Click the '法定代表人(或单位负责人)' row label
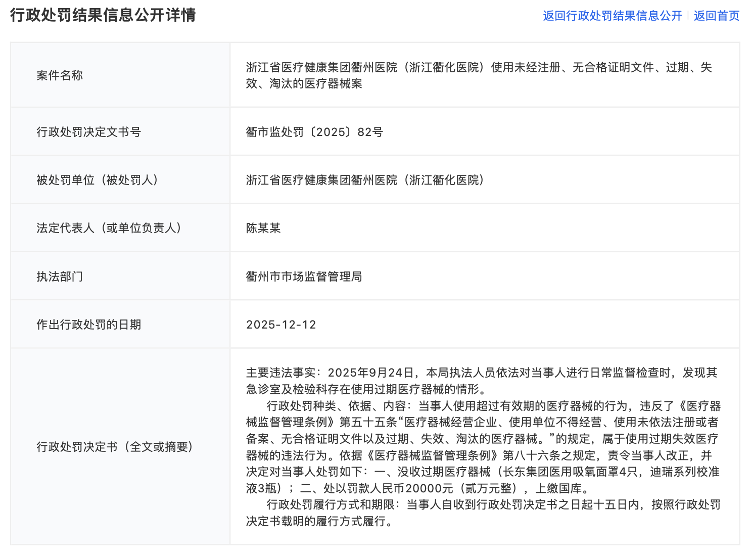The width and height of the screenshot is (750, 555). click(x=108, y=228)
